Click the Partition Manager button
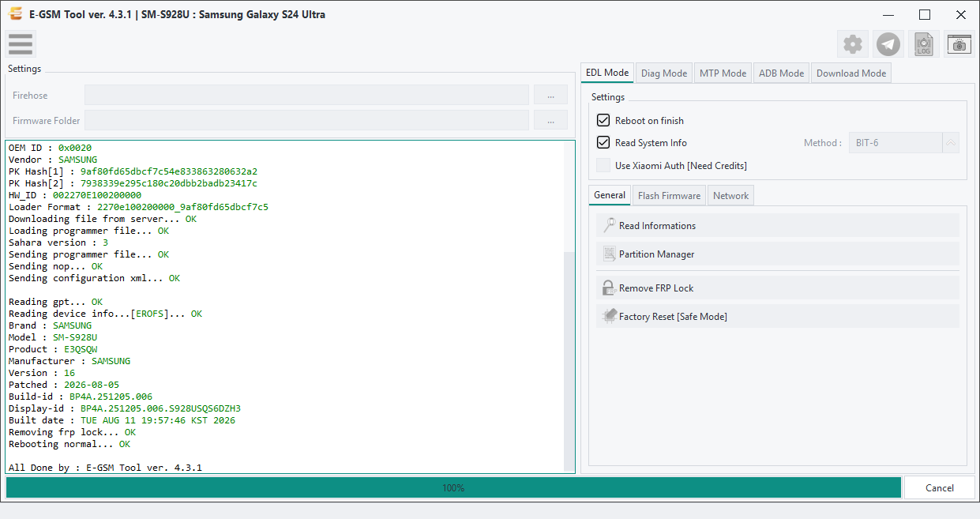Screen dimensions: 980x519 tap(778, 254)
